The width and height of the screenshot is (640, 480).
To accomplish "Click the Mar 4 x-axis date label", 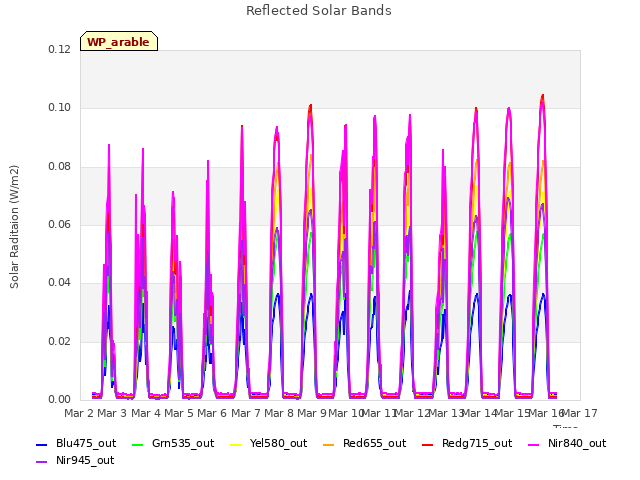I will pyautogui.click(x=146, y=413).
